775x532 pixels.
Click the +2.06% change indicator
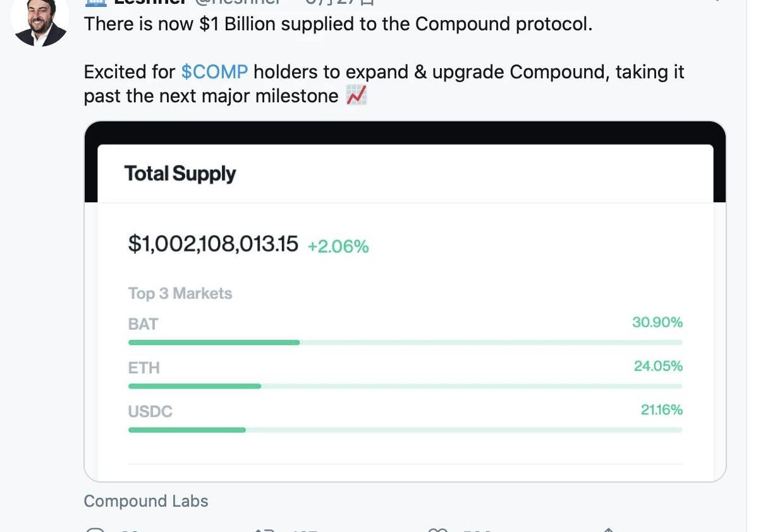click(x=338, y=246)
